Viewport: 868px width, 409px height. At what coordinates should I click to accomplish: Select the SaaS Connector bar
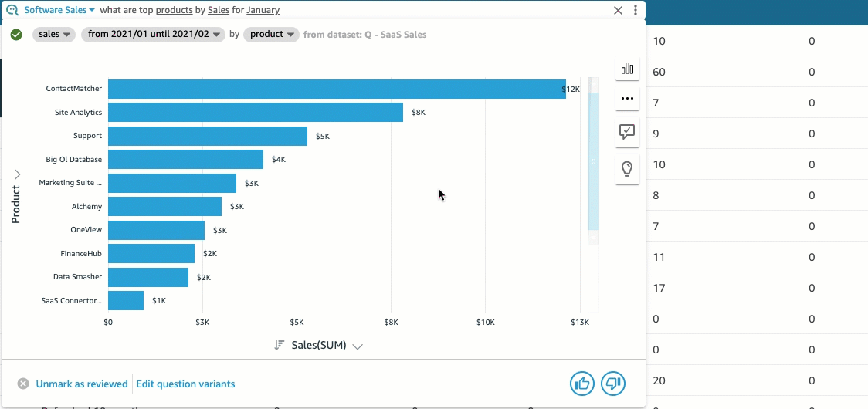click(x=126, y=300)
